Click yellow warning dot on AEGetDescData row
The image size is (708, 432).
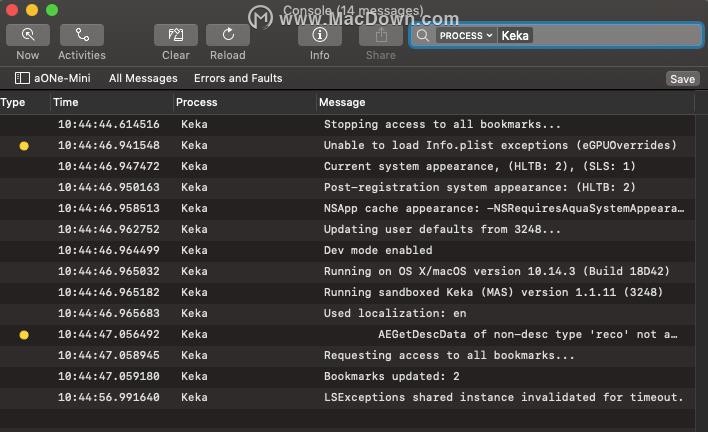click(x=24, y=335)
